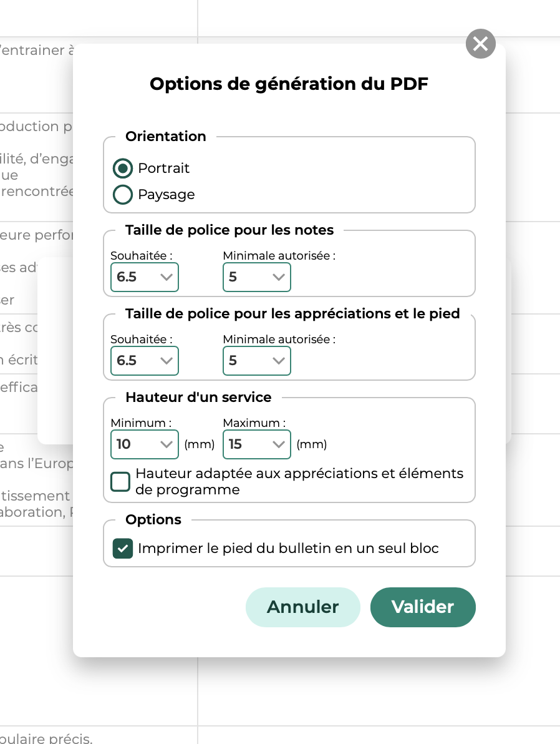Screen dimensions: 560x744
Task: Uncheck Imprimer le pied du bulletin checkbox
Action: tap(123, 549)
